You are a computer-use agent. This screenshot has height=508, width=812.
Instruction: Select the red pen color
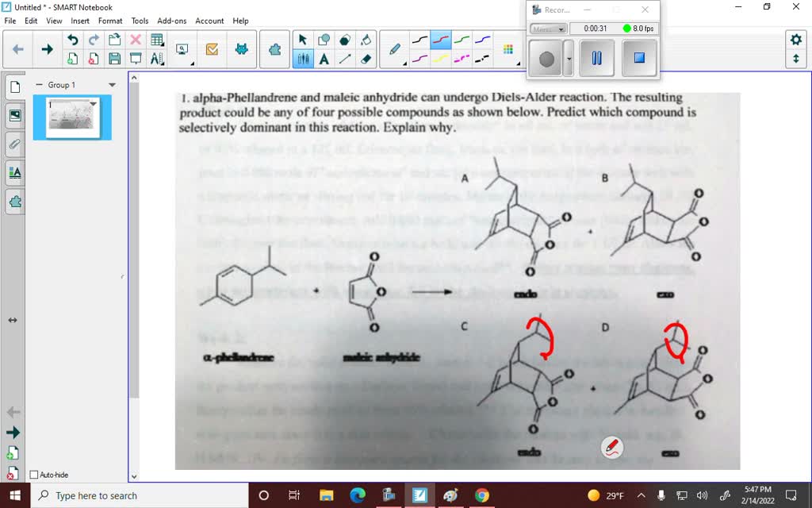coord(441,39)
